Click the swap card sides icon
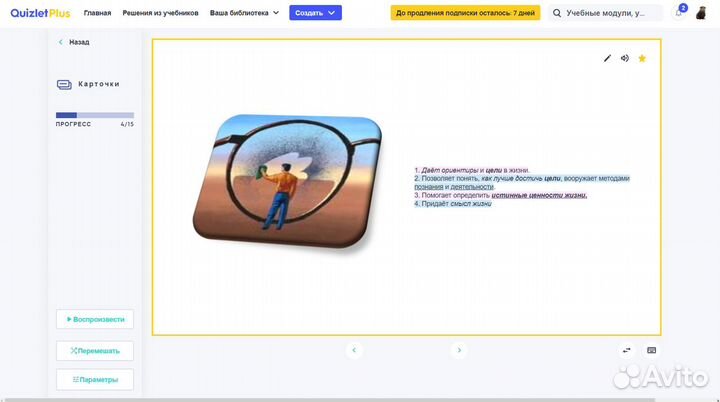The height and width of the screenshot is (402, 720). coord(626,350)
